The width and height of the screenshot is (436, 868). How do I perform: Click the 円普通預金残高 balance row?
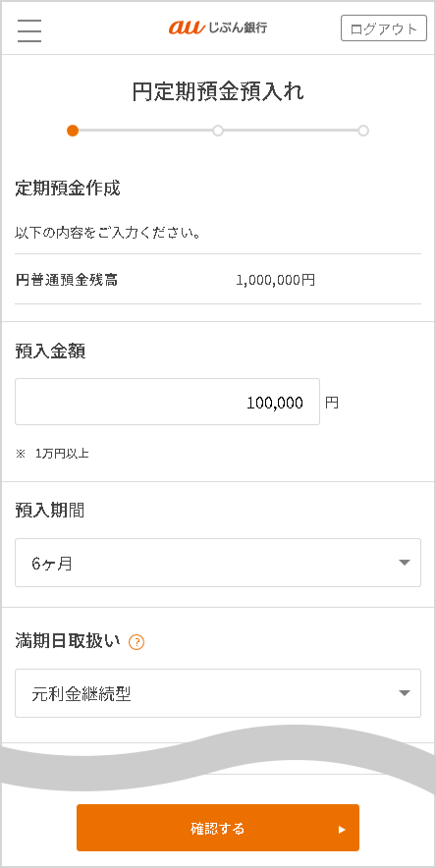[x=218, y=280]
